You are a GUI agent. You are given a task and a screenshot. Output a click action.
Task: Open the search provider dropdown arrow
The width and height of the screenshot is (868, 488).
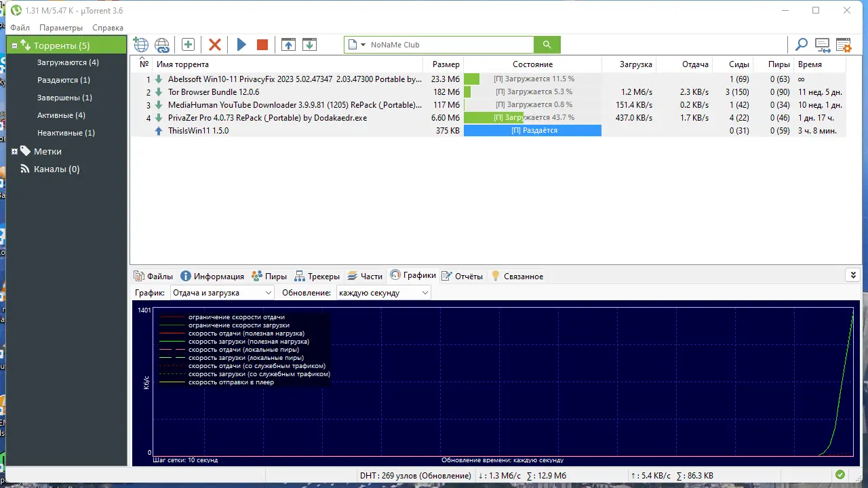(363, 45)
